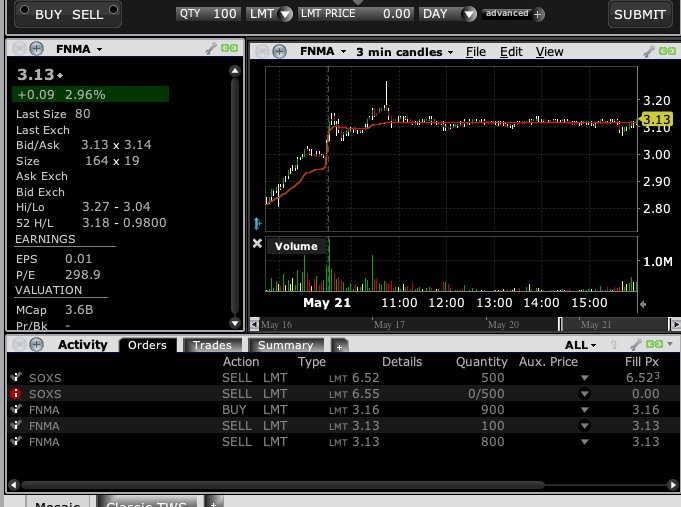Click plus icon in FNMA quote panel
Viewport: 681px width, 507px height.
click(x=36, y=48)
